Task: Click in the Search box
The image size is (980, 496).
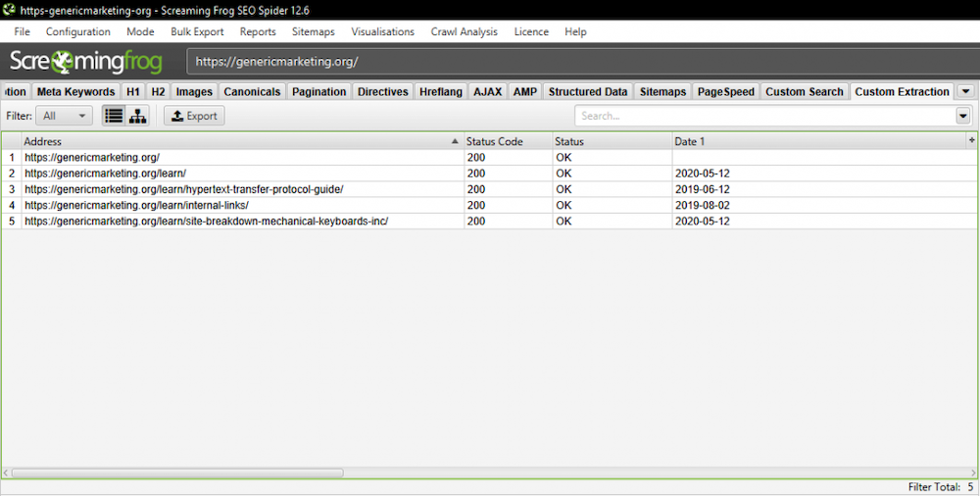Action: (765, 116)
